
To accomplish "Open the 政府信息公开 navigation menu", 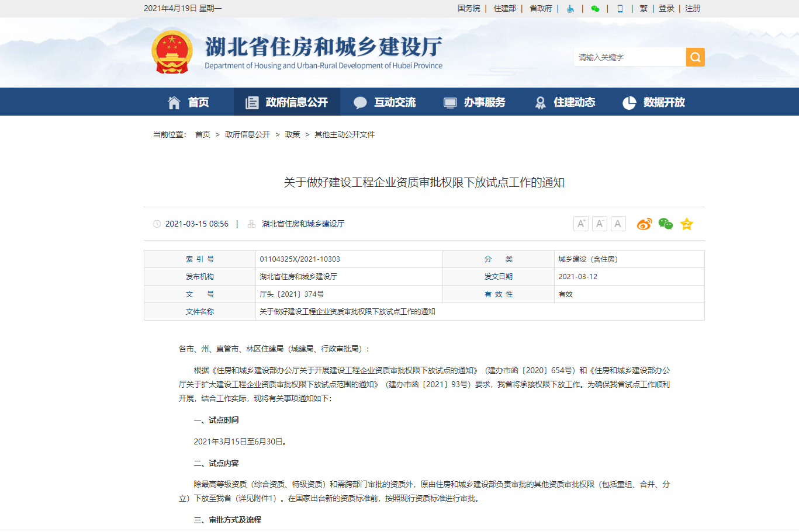I will point(286,102).
